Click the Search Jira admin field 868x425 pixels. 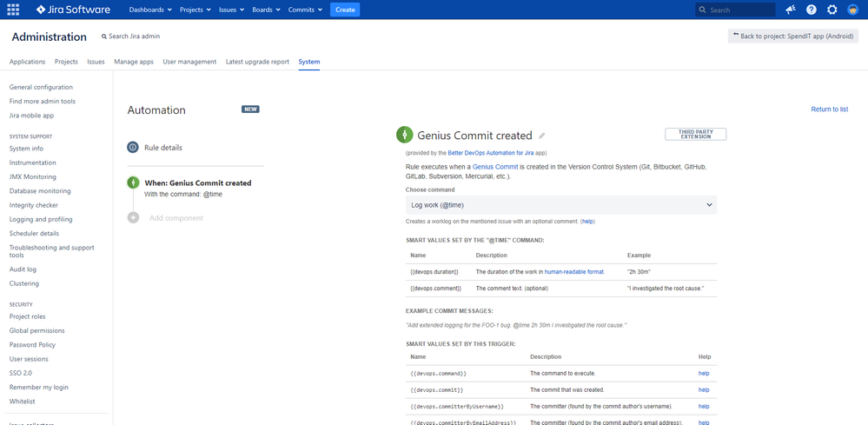131,36
